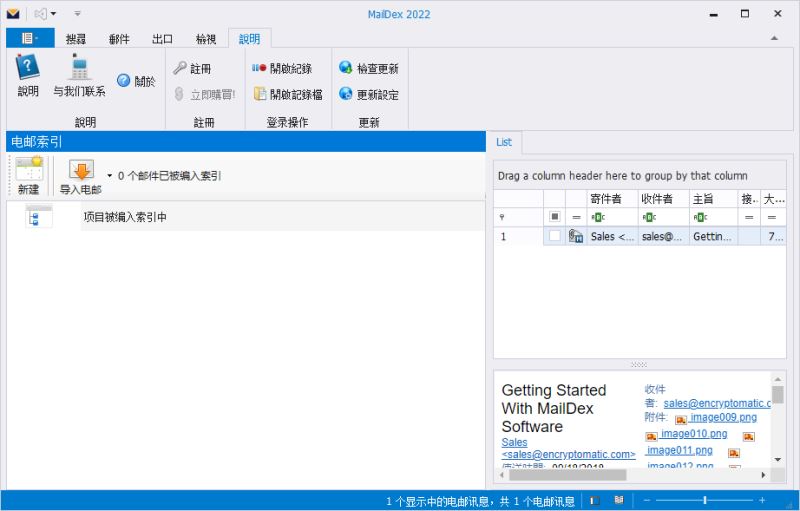Open 更新設定 update settings
Image resolution: width=800 pixels, height=511 pixels.
369,94
